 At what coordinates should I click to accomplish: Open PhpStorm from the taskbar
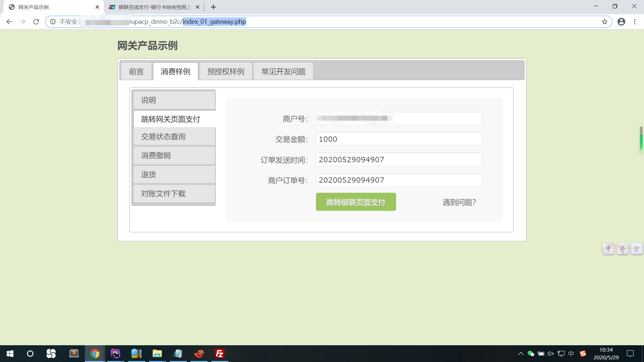coord(116,354)
